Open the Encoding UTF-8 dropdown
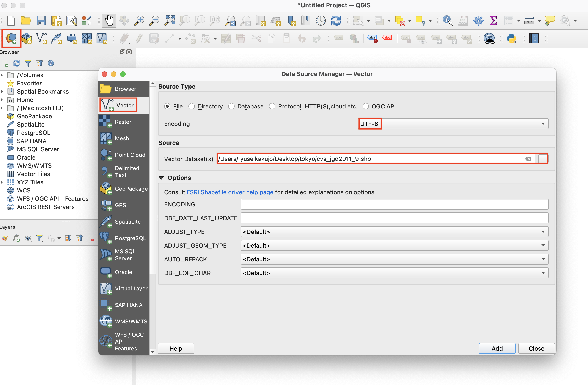 click(453, 123)
